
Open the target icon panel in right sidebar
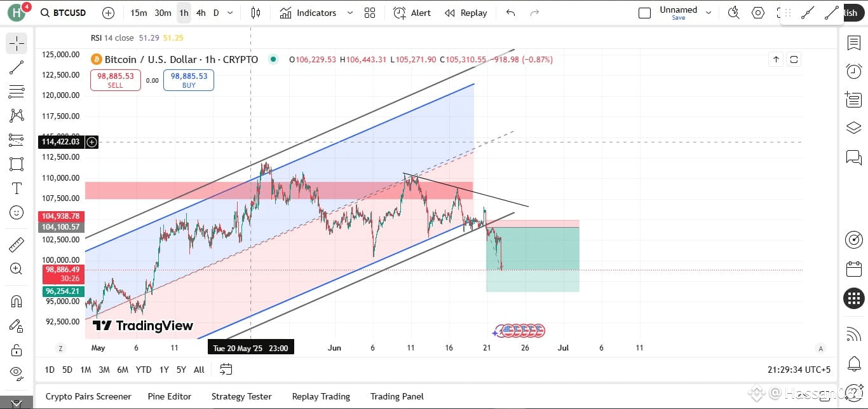854,240
